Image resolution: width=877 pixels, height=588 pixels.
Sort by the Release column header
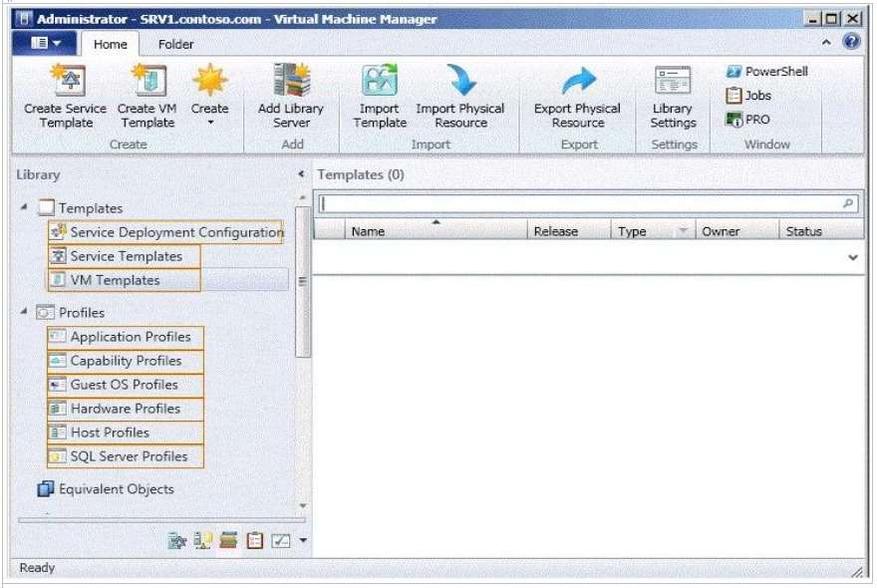(x=569, y=231)
